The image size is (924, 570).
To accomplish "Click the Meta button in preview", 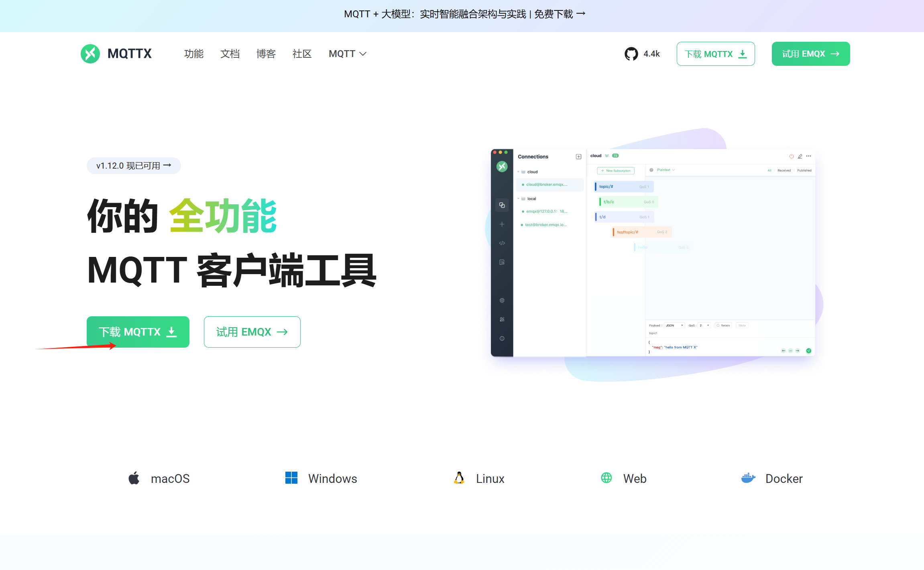I will [x=742, y=326].
